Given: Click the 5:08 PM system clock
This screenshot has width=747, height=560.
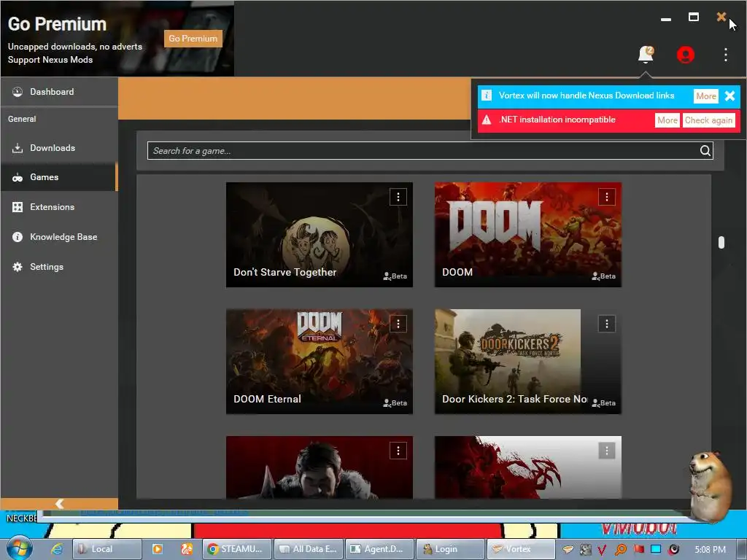Looking at the screenshot, I should 710,550.
